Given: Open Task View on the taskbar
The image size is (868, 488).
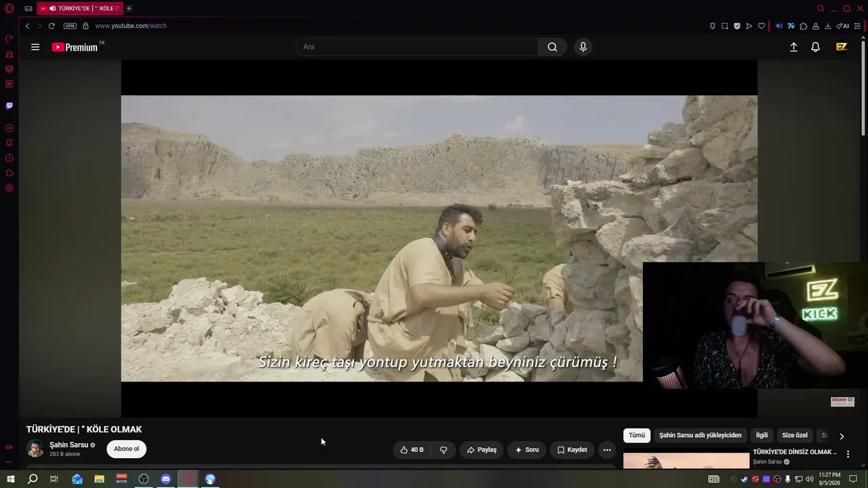Looking at the screenshot, I should (x=54, y=479).
